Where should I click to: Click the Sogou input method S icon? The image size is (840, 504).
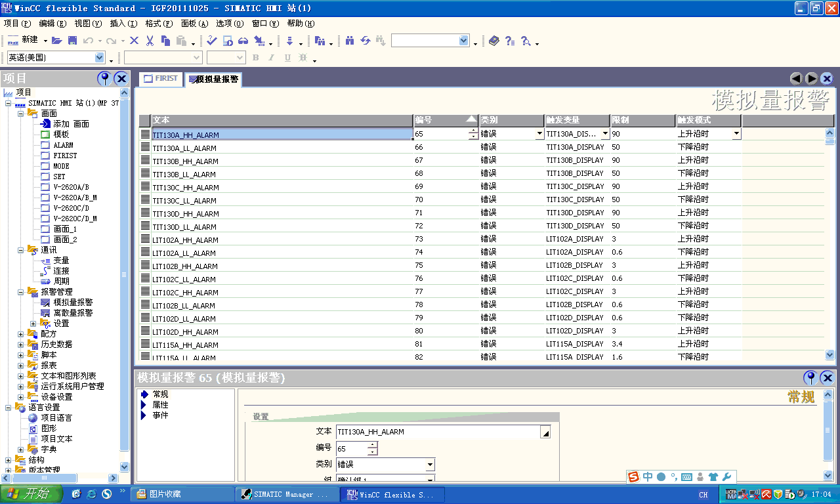point(633,477)
